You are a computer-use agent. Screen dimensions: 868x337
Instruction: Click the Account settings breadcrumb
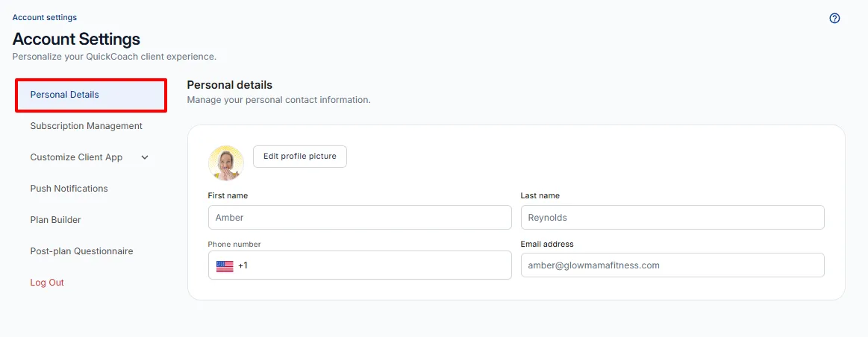pyautogui.click(x=45, y=17)
